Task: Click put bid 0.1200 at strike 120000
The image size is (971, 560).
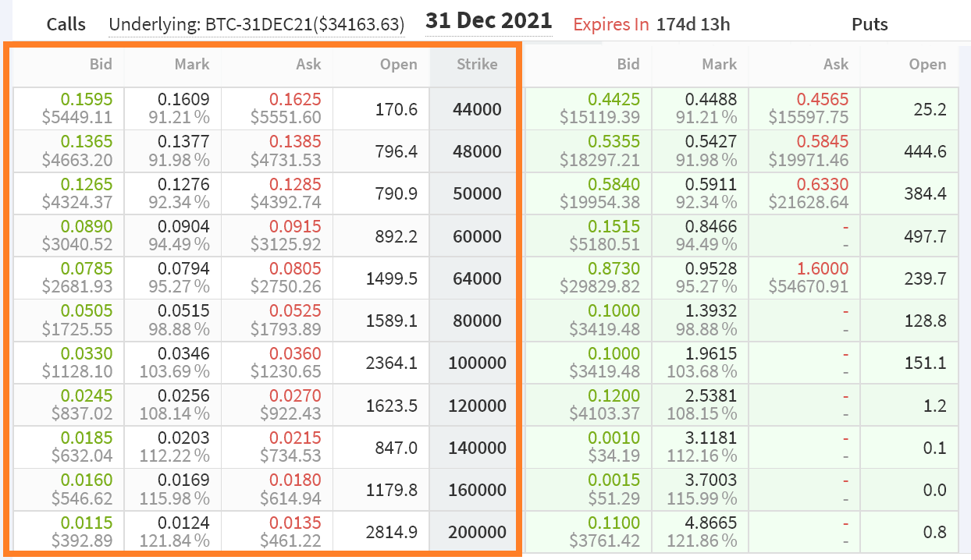Action: [614, 395]
